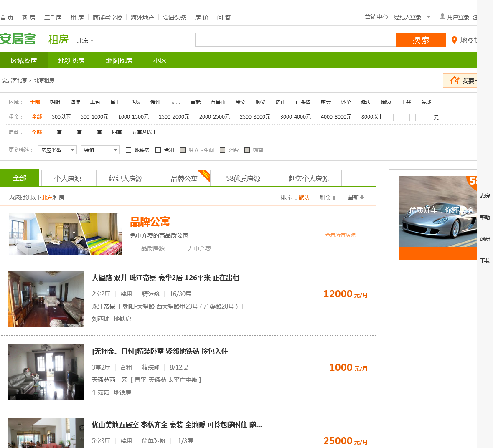
Task: Select the 个人房源 tab
Action: coord(68,178)
